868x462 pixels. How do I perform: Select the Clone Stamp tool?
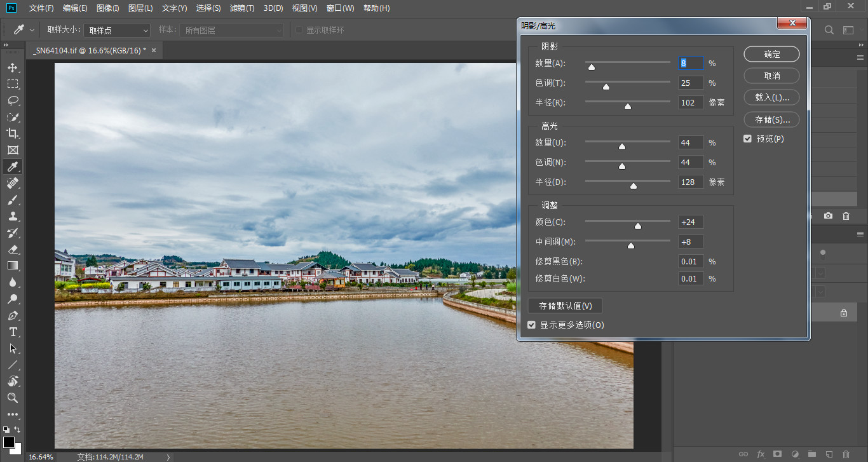13,216
